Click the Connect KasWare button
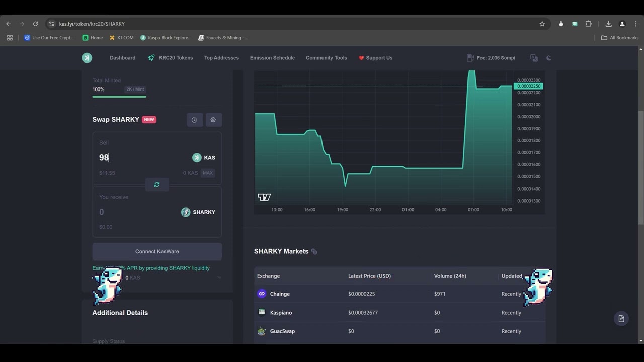The width and height of the screenshot is (644, 362). click(x=157, y=251)
